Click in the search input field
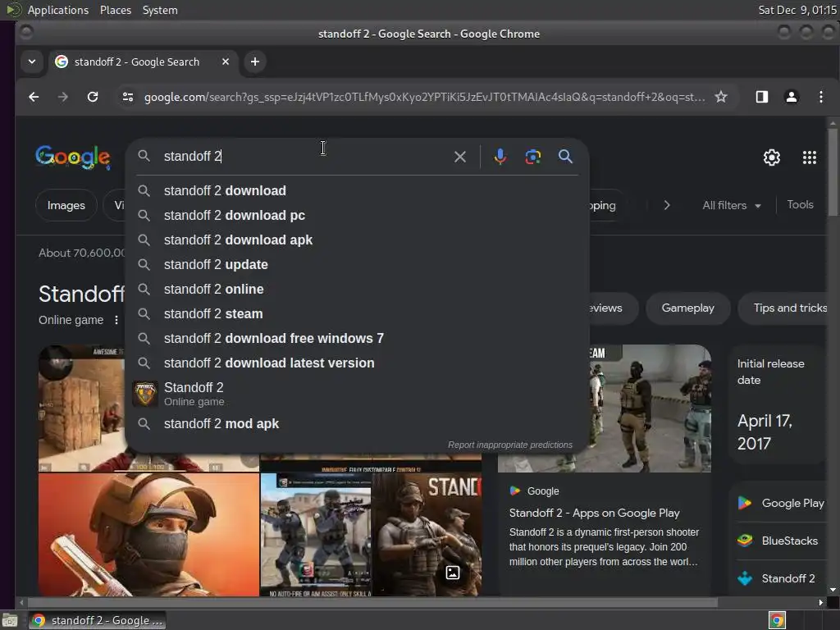840x630 pixels. (x=305, y=157)
